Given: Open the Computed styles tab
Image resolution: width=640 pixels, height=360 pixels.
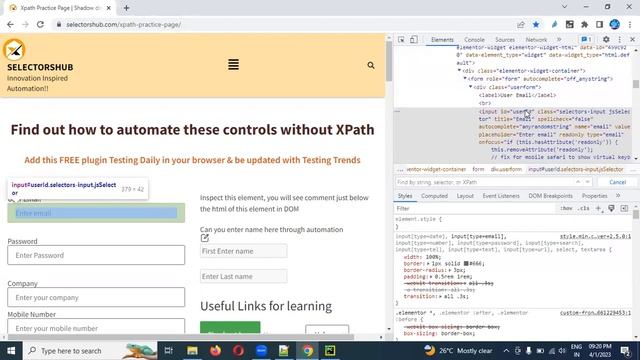Looking at the screenshot, I should (x=434, y=196).
